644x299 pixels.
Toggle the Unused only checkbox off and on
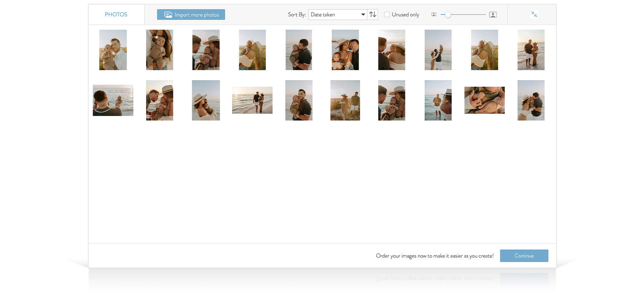click(x=387, y=14)
